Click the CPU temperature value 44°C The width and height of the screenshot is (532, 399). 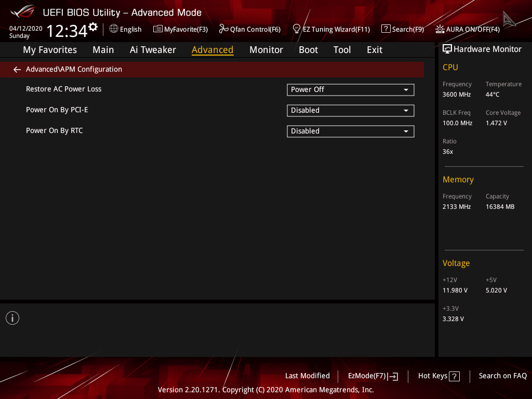pos(493,95)
